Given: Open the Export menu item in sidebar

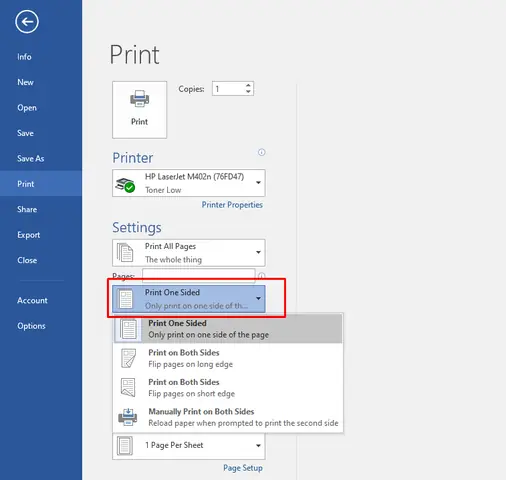Looking at the screenshot, I should pyautogui.click(x=29, y=235).
